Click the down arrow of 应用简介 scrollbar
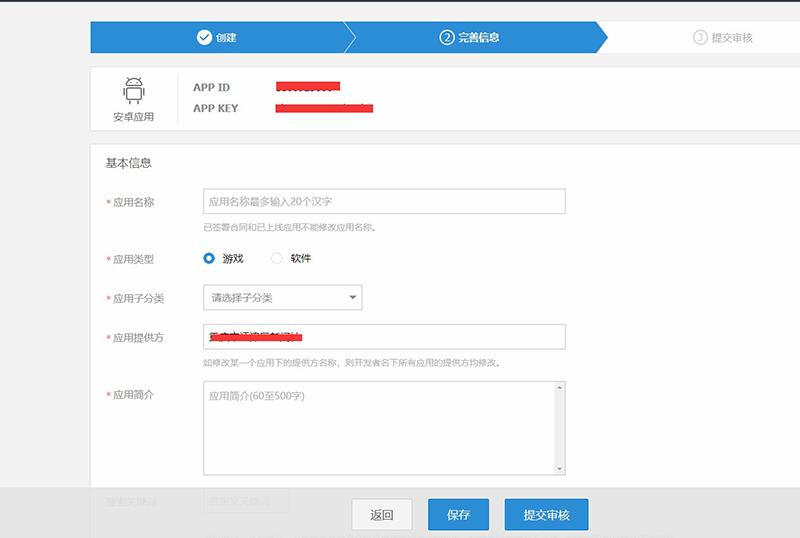800x538 pixels. 560,467
